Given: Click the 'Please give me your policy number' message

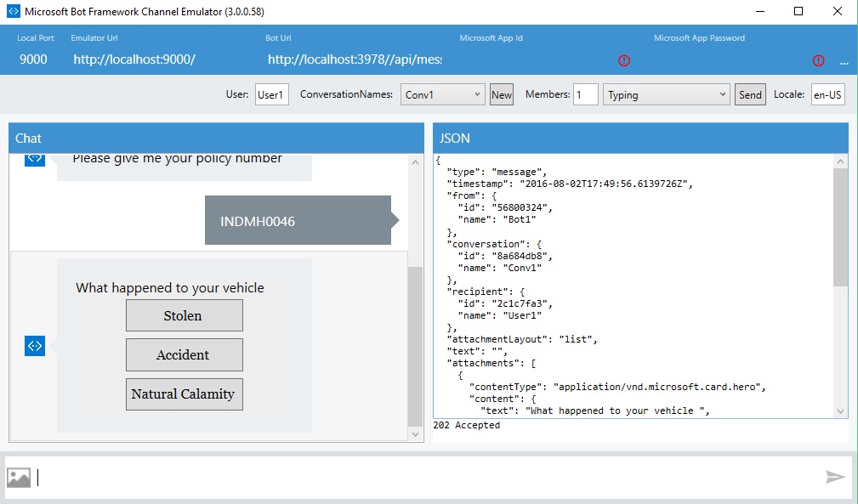Looking at the screenshot, I should (177, 159).
